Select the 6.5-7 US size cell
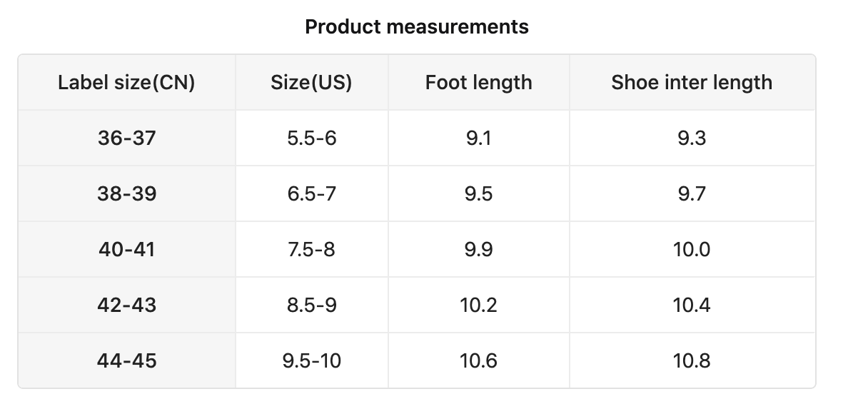 (311, 193)
